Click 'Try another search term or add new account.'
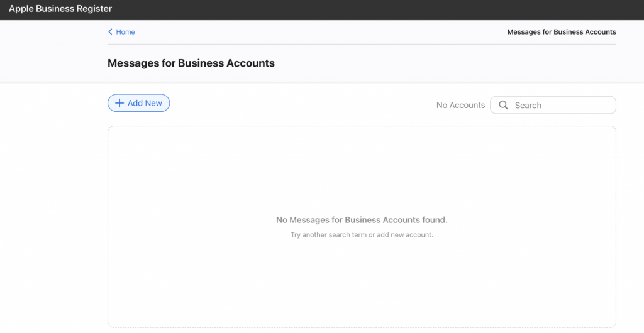 (x=362, y=236)
